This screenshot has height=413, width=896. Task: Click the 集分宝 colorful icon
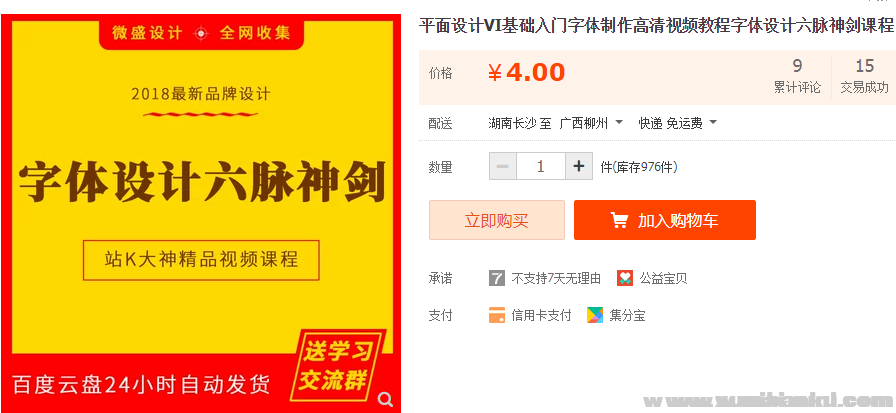point(595,315)
